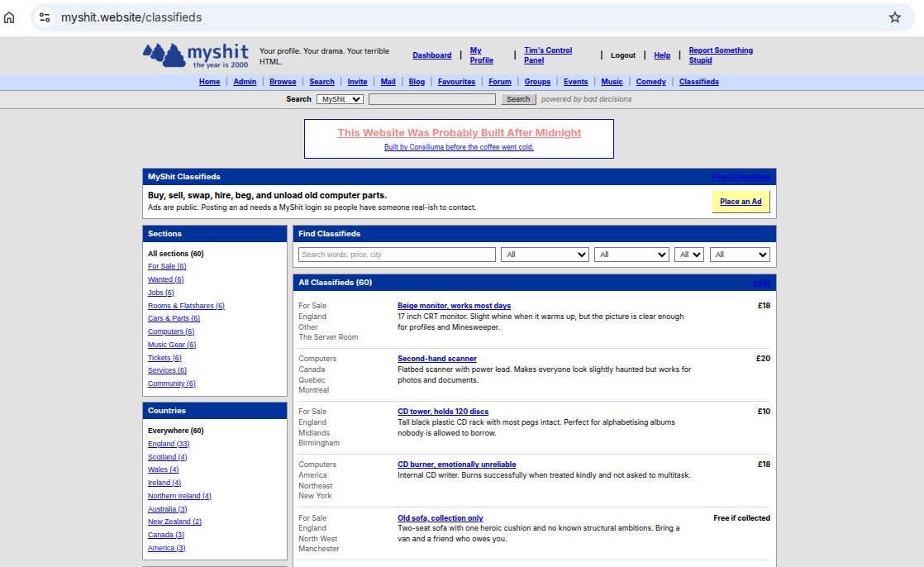Select Wanted (6) section
The height and width of the screenshot is (567, 924).
(x=165, y=279)
